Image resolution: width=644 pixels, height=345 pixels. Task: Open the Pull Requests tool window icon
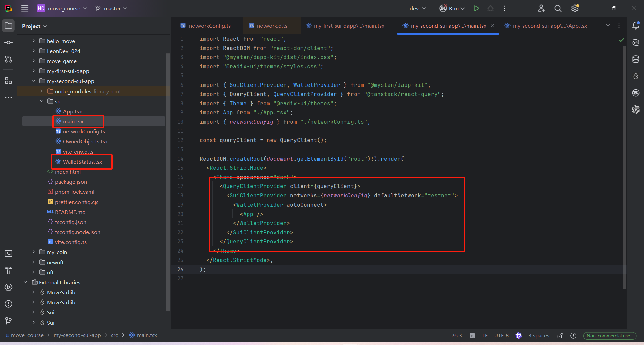(x=9, y=59)
